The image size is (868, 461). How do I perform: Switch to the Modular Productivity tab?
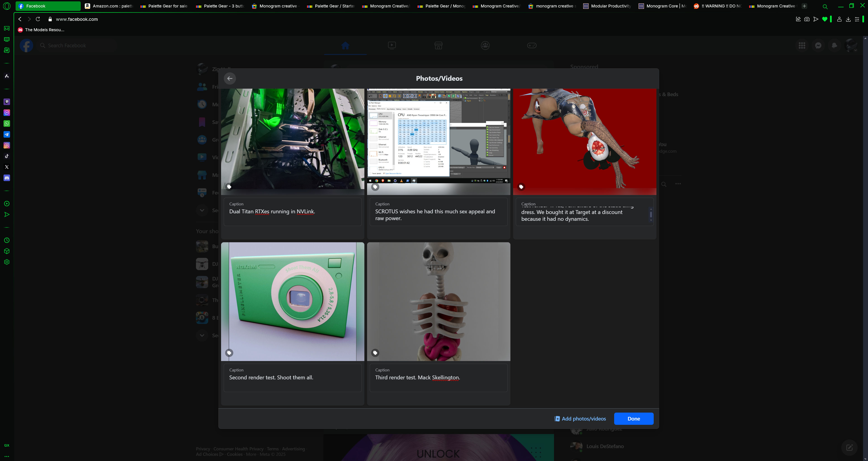click(607, 6)
